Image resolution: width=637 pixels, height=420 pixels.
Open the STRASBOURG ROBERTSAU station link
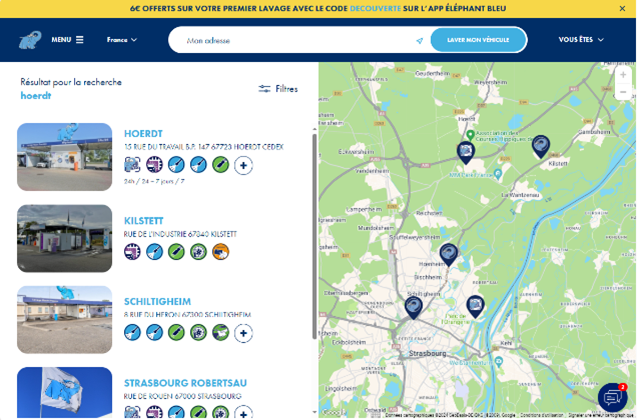coord(185,383)
